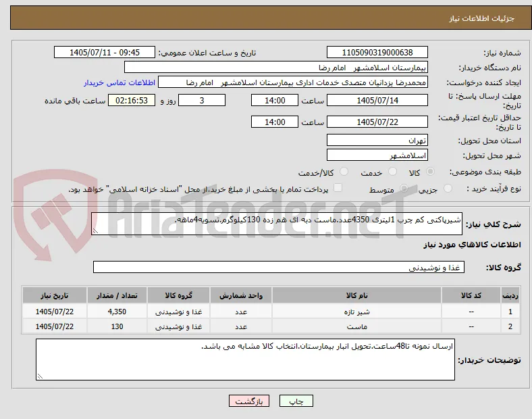Click the چاپ print button

click(x=296, y=401)
